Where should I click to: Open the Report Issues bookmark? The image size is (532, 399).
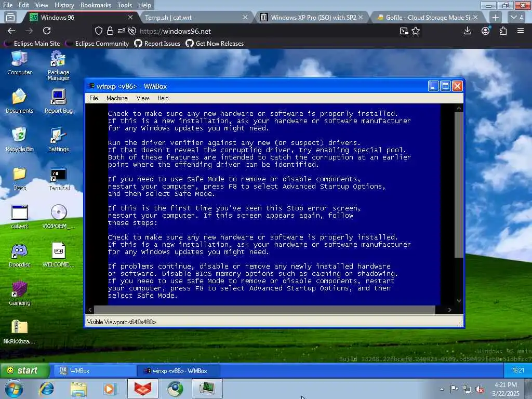[157, 44]
